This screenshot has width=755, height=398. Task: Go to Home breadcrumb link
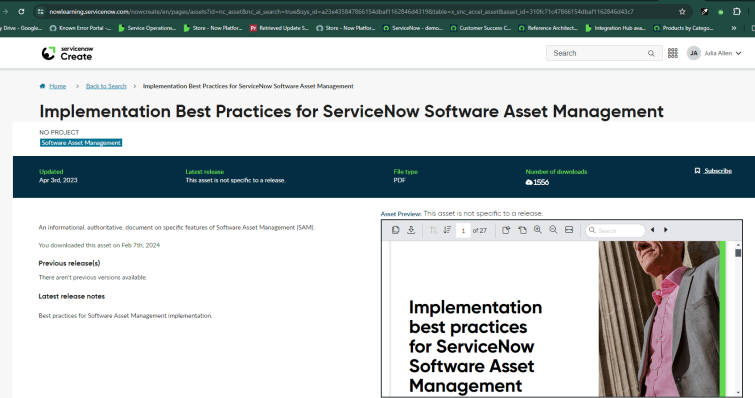pos(57,86)
